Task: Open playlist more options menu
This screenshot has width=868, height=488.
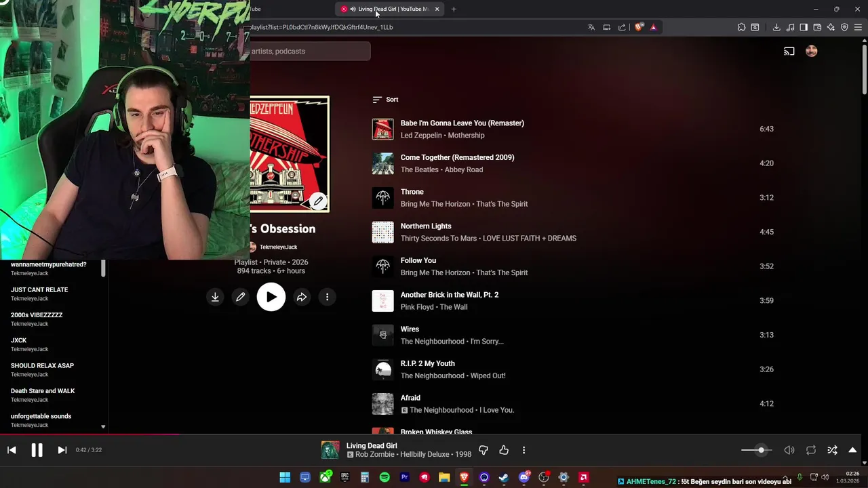Action: click(327, 297)
